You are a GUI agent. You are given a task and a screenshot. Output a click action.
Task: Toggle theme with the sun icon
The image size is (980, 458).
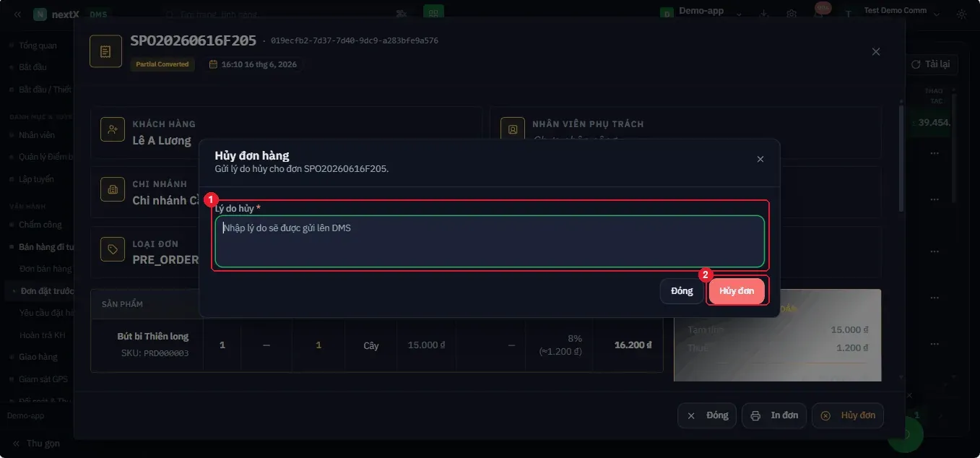click(x=961, y=14)
